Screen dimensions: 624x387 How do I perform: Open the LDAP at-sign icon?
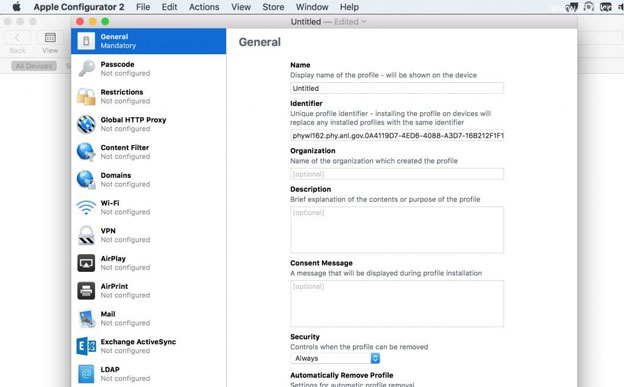[x=86, y=374]
